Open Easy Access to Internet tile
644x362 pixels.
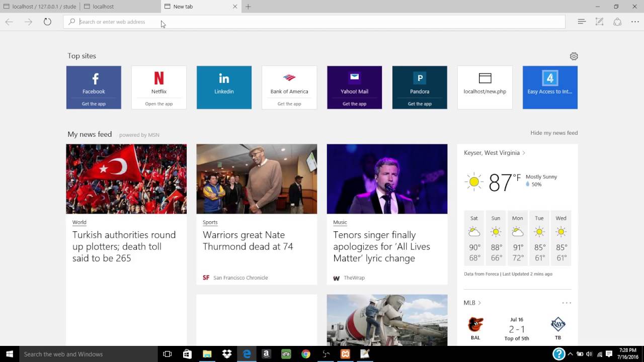pyautogui.click(x=550, y=87)
